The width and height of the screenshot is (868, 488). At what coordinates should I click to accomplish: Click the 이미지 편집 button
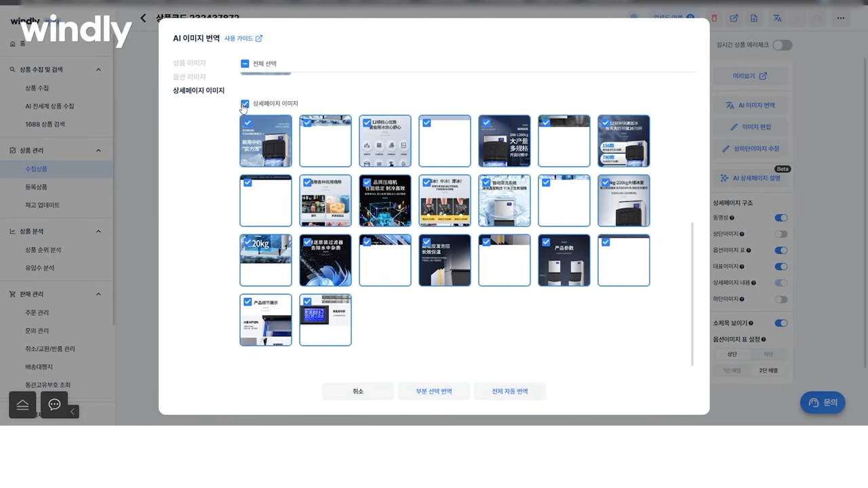(750, 127)
